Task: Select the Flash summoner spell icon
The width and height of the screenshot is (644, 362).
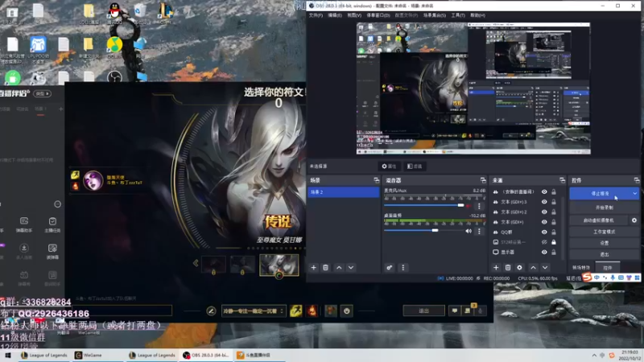Action: (295, 311)
